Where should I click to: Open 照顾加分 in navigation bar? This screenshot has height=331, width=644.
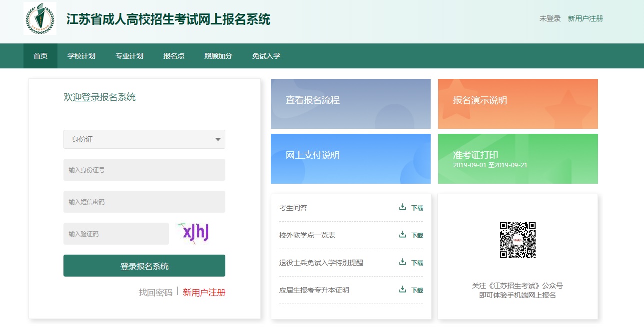click(x=218, y=56)
